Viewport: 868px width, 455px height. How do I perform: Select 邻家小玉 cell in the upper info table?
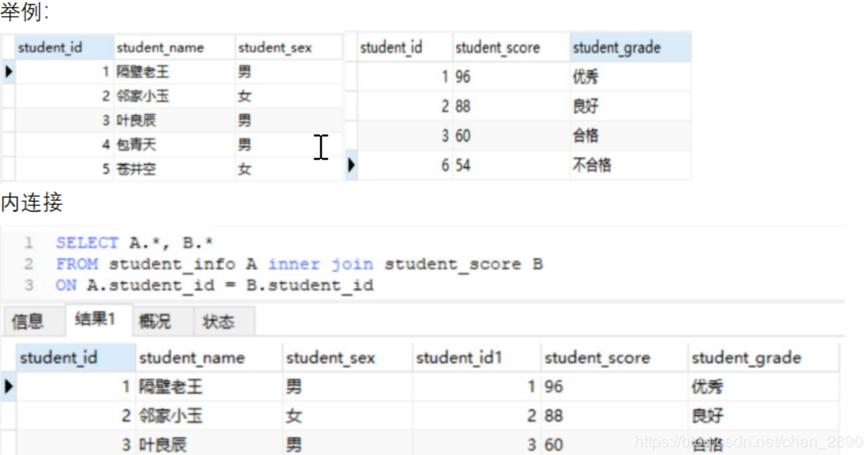click(x=174, y=96)
